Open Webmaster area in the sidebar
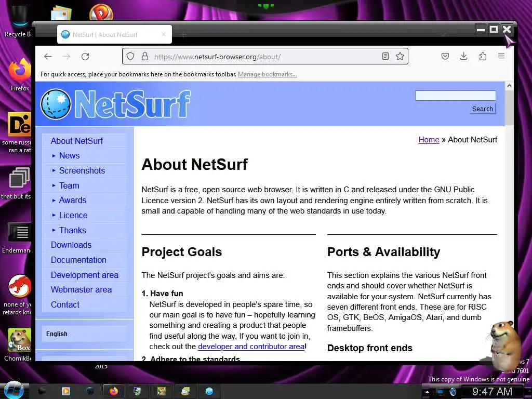Screen dimensions: 532x399 81,290
